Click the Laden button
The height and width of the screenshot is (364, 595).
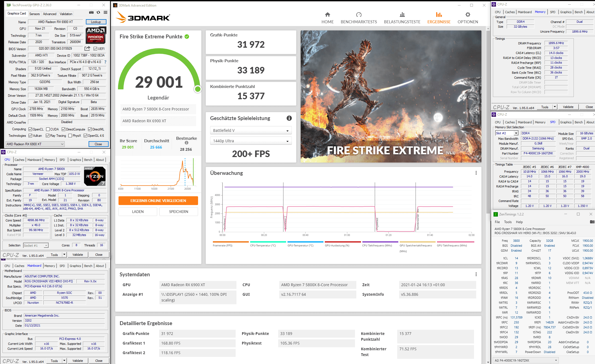coord(138,212)
